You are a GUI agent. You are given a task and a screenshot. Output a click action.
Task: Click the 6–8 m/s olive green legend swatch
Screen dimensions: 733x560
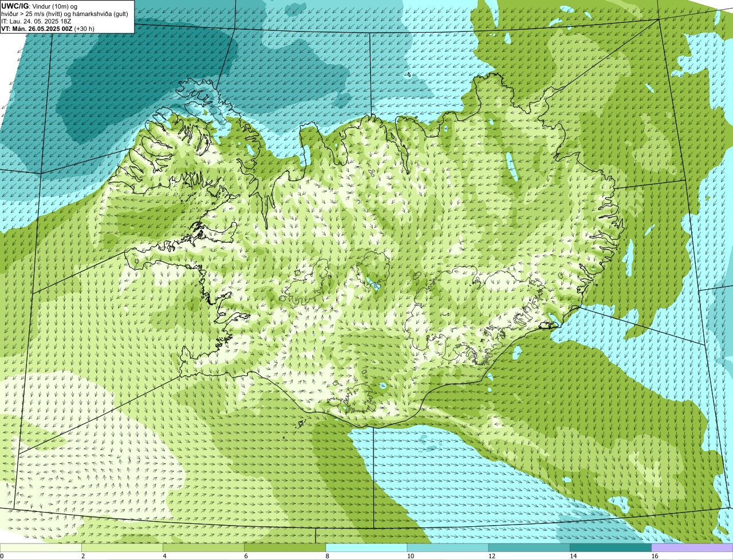point(285,547)
